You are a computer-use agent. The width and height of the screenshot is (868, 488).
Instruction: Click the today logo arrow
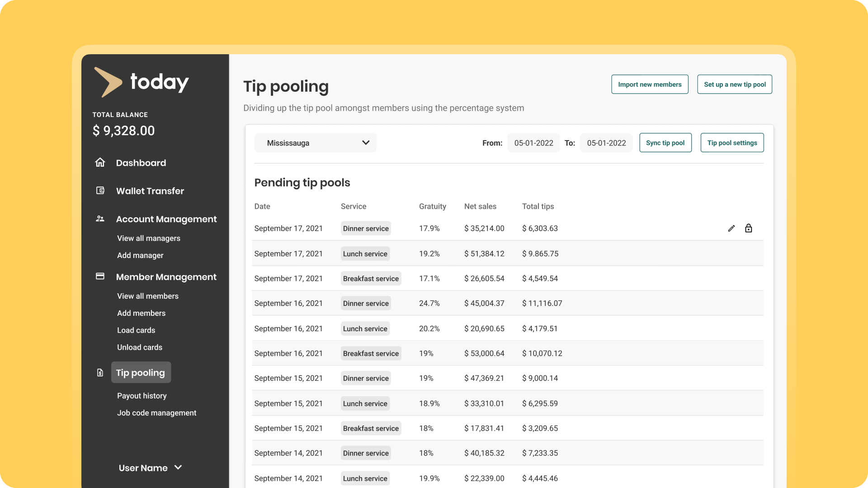point(108,82)
